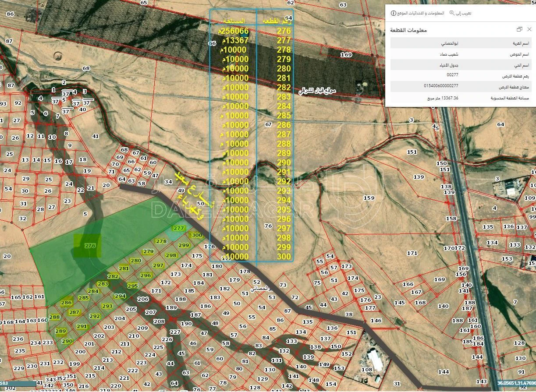Click parcel 286 yellow label
The image size is (536, 392).
[66, 303]
